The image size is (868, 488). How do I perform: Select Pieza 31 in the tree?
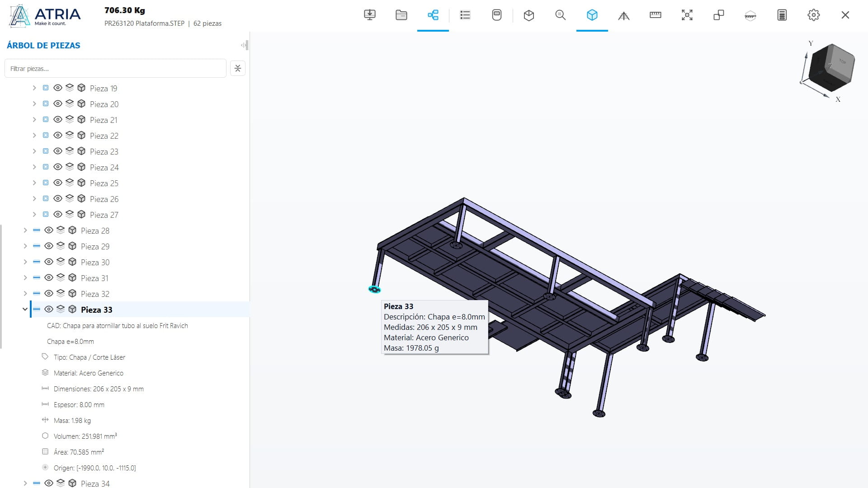pos(94,278)
